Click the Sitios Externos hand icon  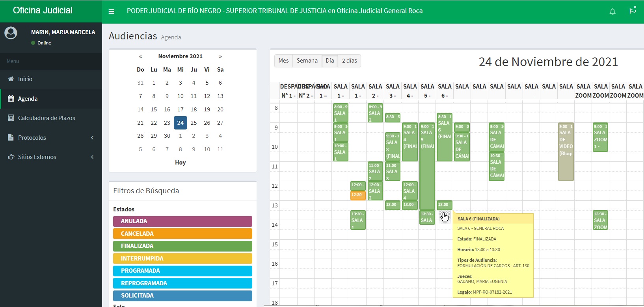point(11,157)
